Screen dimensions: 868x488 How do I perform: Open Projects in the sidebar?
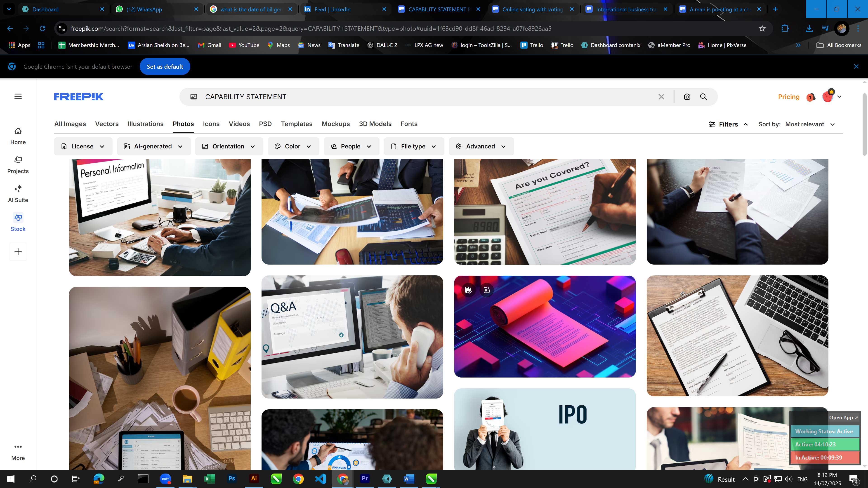pos(18,165)
